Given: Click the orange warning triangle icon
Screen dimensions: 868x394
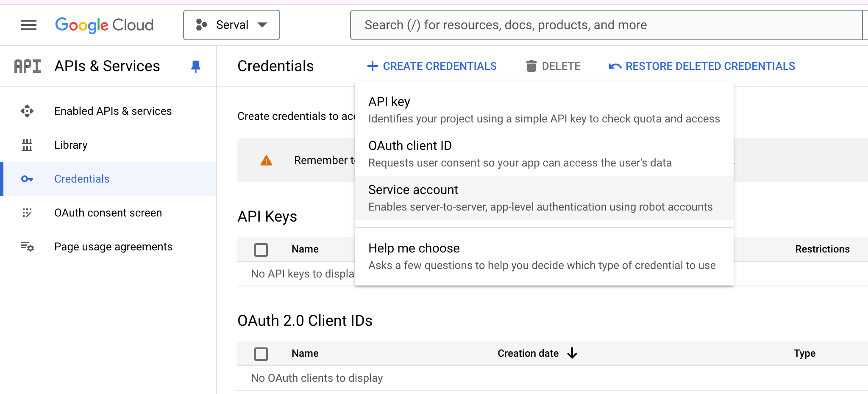Looking at the screenshot, I should (266, 160).
